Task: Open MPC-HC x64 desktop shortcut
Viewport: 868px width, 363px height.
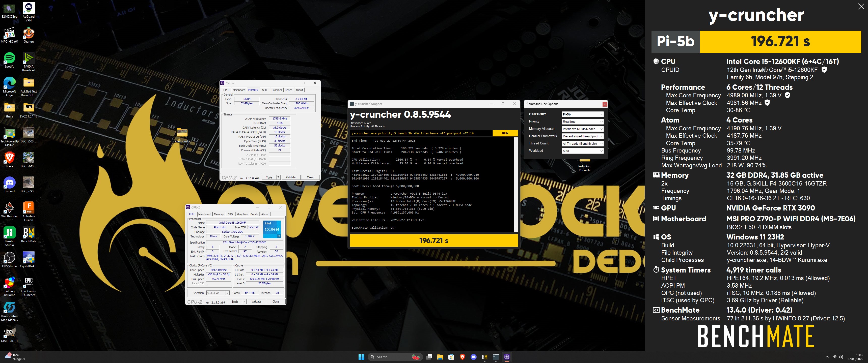Action: point(9,35)
